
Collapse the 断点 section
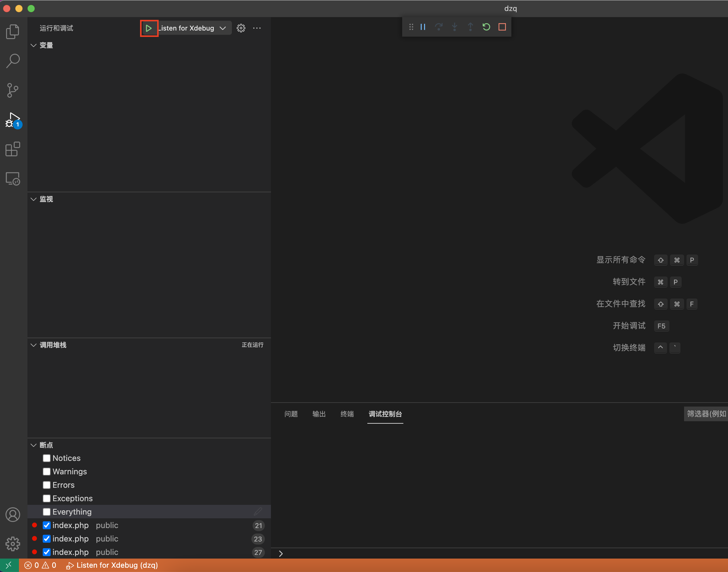[x=33, y=445]
